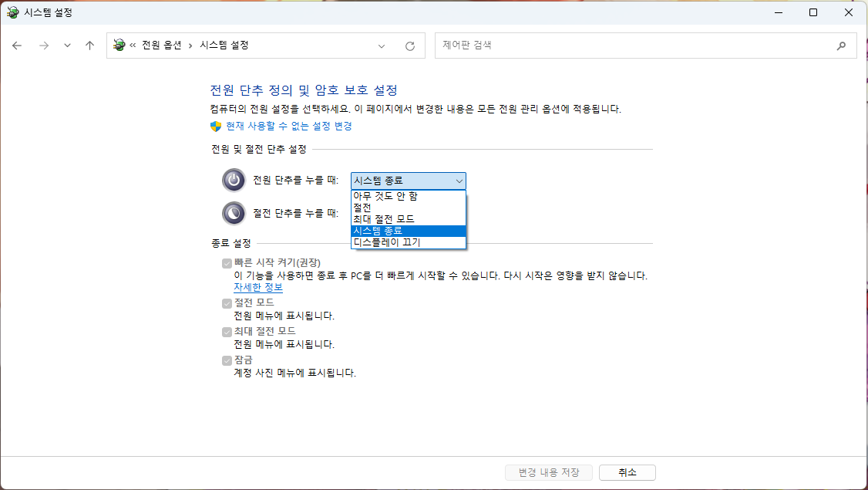Click the sleep button moon icon
Viewport: 868px width, 490px height.
[x=234, y=213]
